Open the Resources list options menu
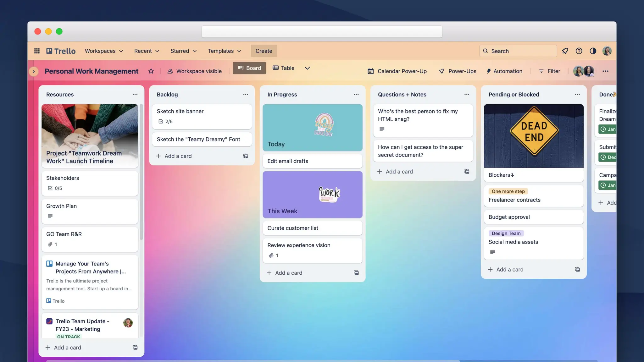 [x=135, y=95]
